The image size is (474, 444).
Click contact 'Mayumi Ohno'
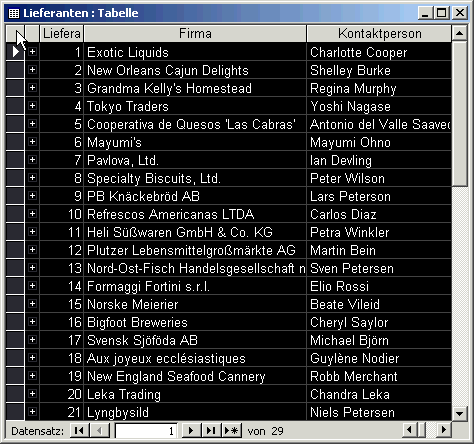[379, 142]
